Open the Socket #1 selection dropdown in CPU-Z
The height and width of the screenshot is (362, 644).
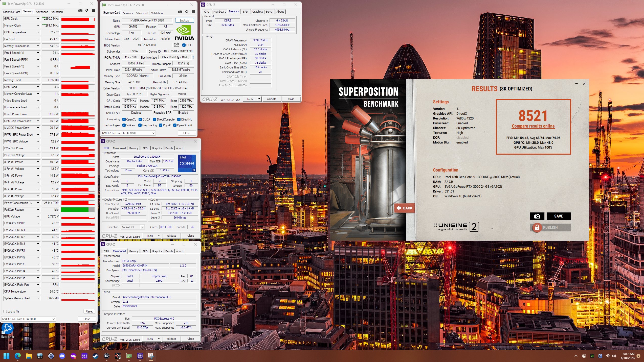point(132,227)
